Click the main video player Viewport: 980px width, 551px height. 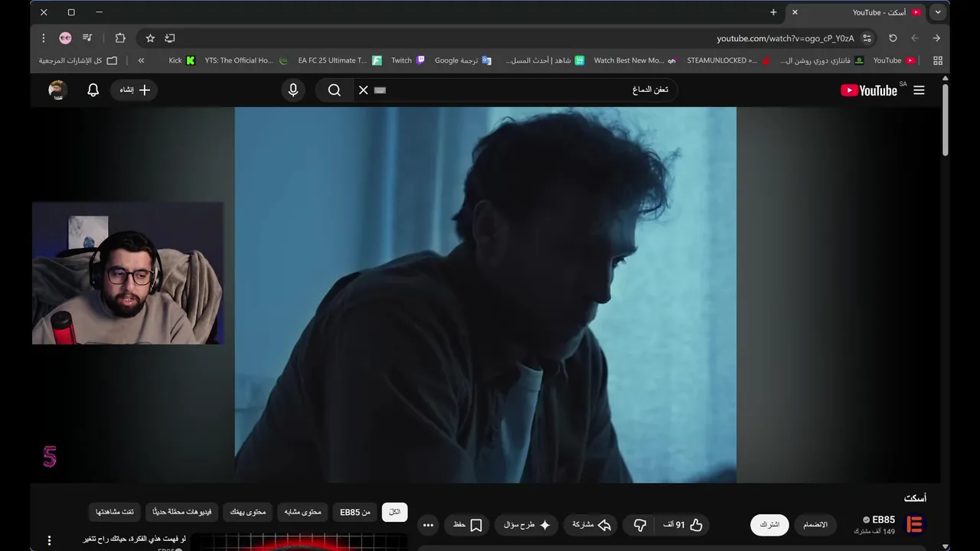[x=485, y=295]
